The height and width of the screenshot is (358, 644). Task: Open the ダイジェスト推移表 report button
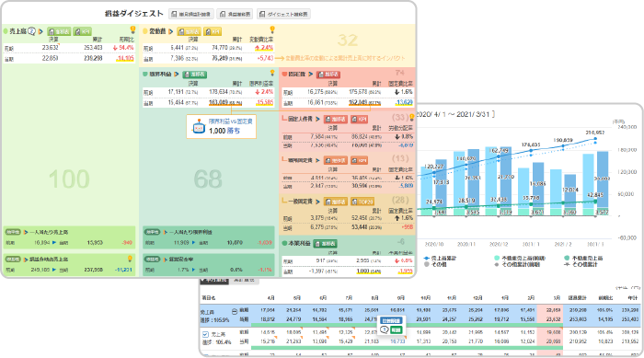[283, 14]
